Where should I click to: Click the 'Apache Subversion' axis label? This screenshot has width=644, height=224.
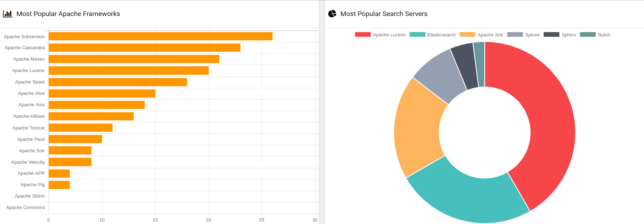point(24,36)
